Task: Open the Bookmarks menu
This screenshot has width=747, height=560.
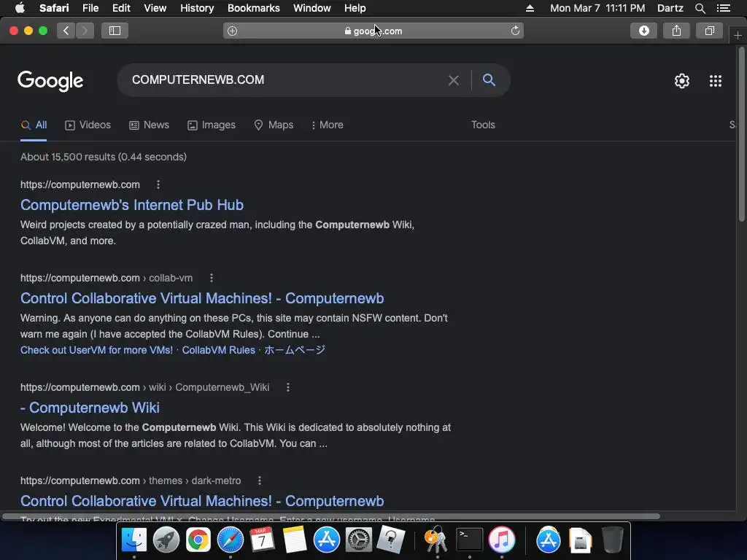Action: (253, 8)
